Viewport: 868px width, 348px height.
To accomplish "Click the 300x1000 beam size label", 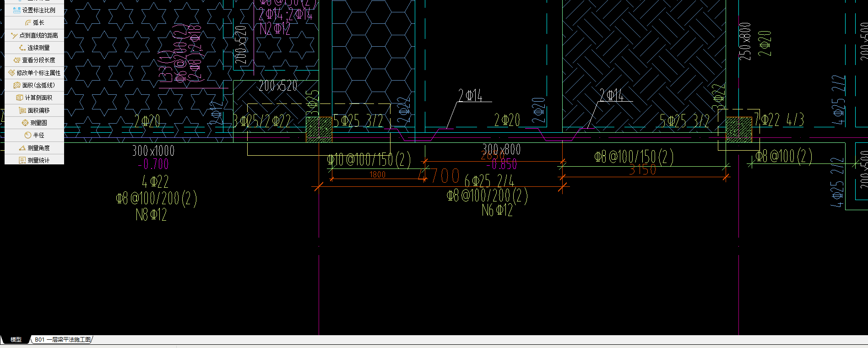I will coord(153,151).
